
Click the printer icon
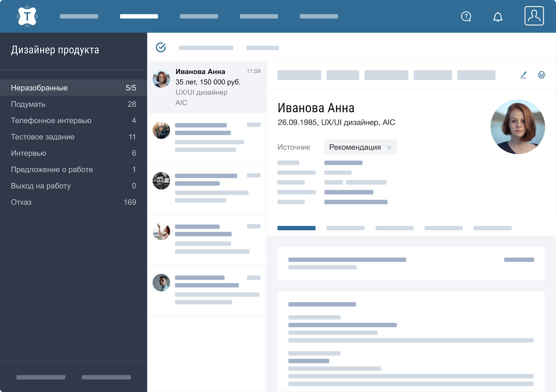(x=541, y=75)
